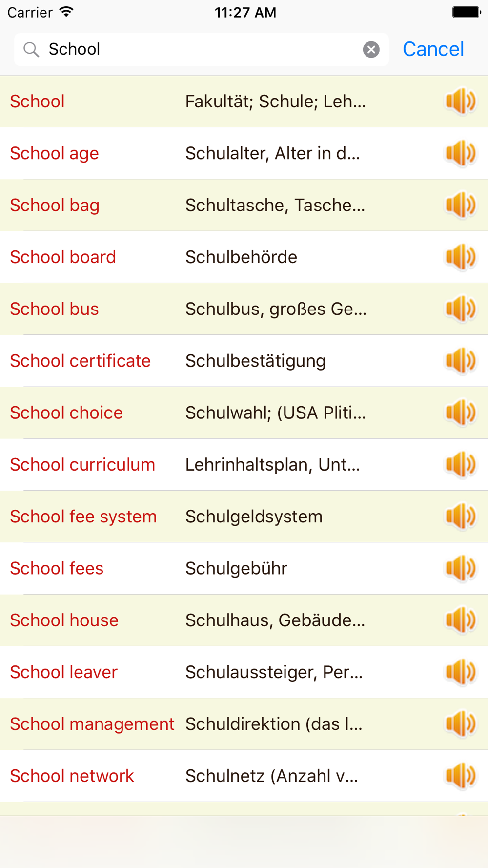
Task: Open the Schulgebühr translation text
Action: click(x=236, y=568)
